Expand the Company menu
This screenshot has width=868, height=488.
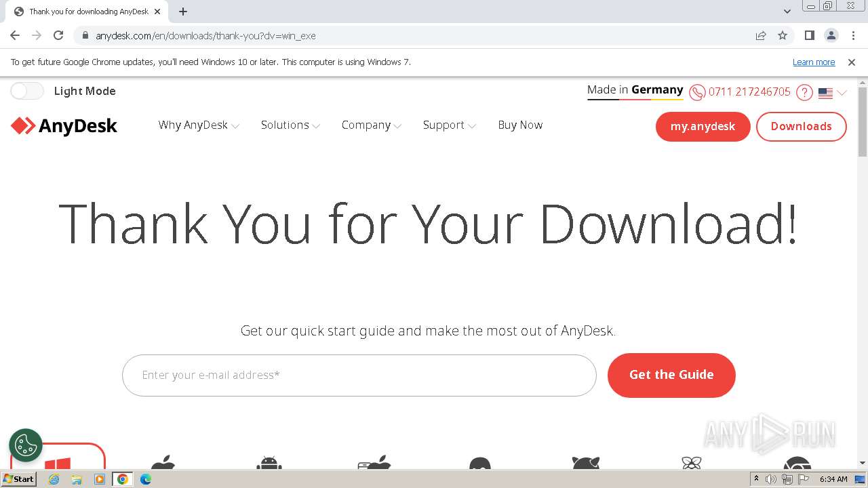pos(372,125)
